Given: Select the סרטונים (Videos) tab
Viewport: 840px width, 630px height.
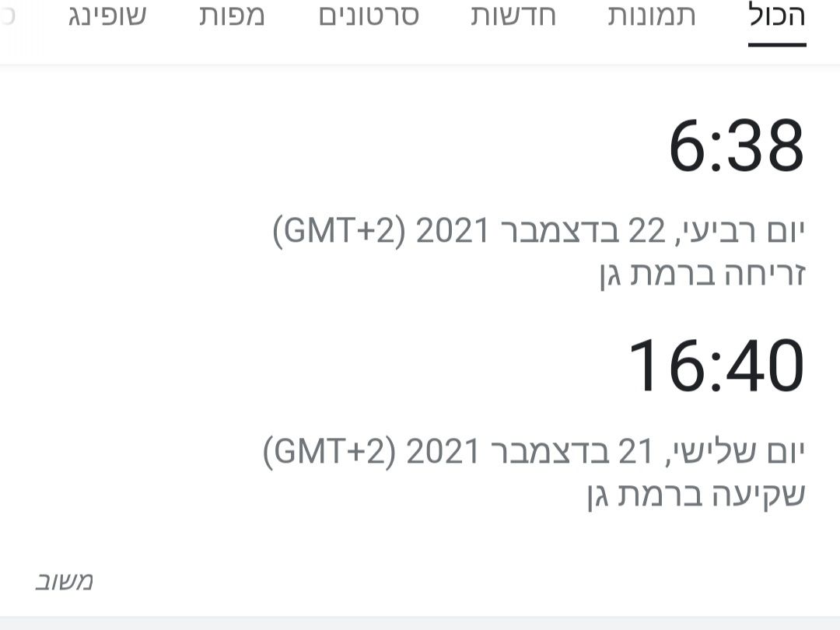Looking at the screenshot, I should click(x=369, y=16).
